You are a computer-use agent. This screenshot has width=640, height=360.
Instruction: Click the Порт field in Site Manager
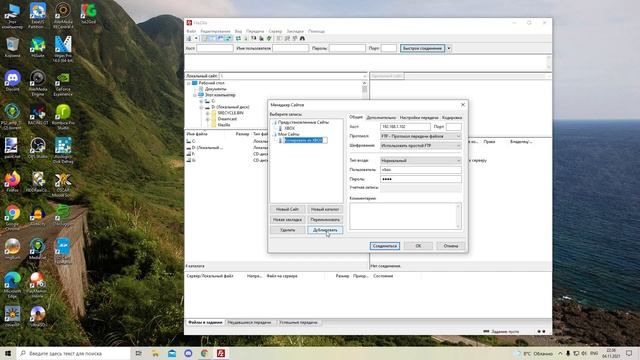[x=453, y=127]
